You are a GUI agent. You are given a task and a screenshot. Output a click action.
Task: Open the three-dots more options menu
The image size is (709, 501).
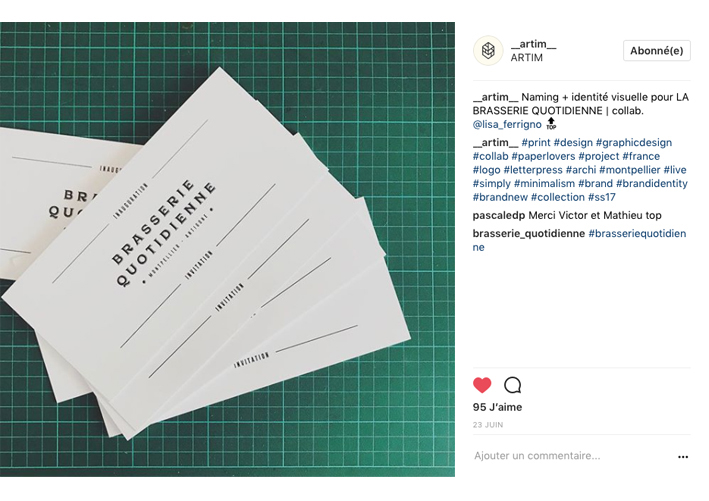(x=683, y=457)
